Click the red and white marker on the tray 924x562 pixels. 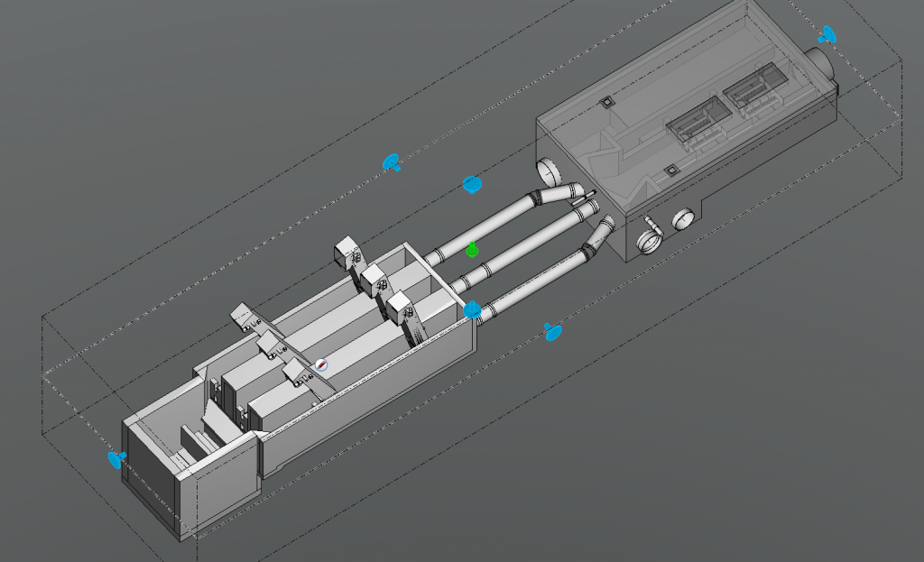pos(321,365)
